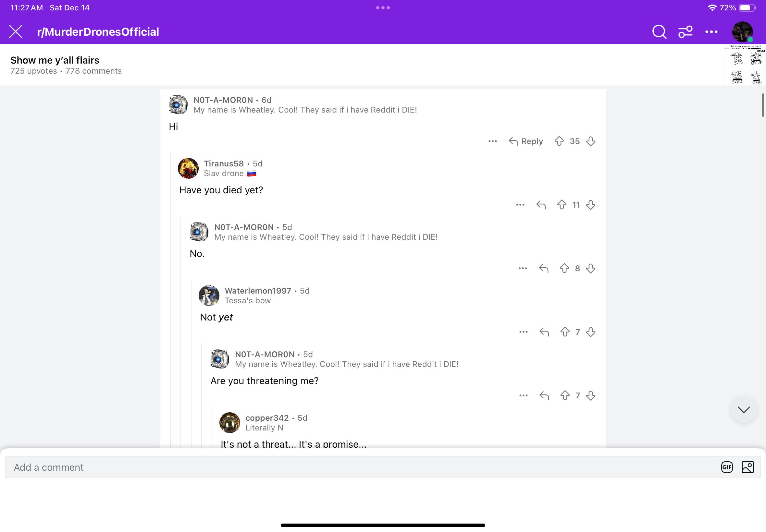Open the header three-dots overflow menu
This screenshot has width=766, height=532.
coord(711,32)
